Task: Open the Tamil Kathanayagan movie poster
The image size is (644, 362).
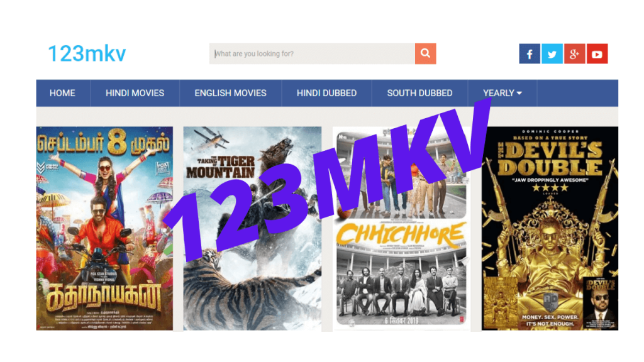Action: pos(105,228)
